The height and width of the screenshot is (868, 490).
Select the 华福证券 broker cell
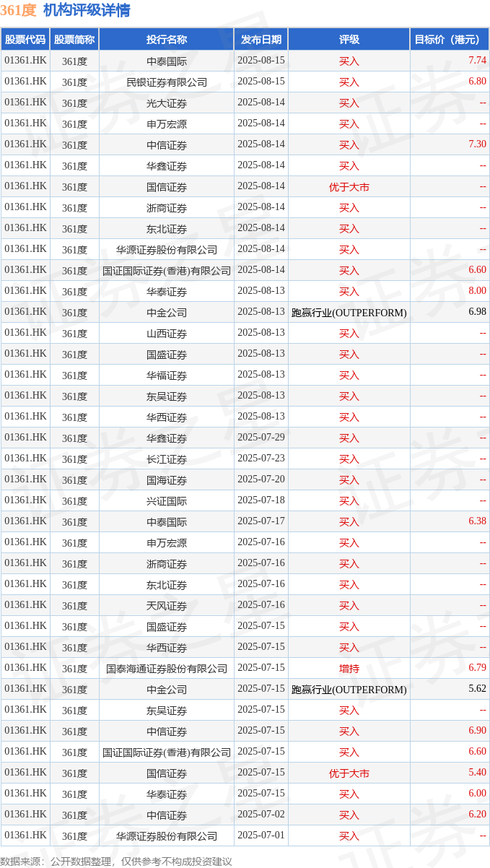[167, 376]
